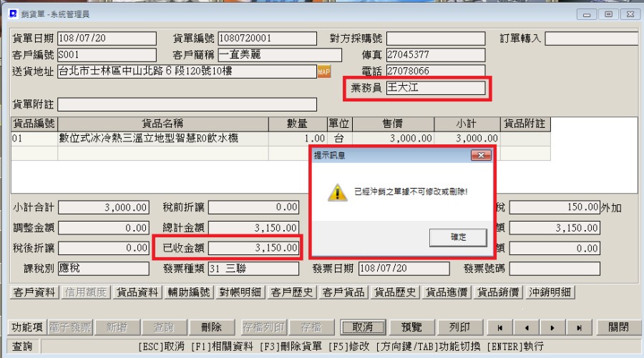The image size is (644, 358).
Task: Open the 功能項 menu button
Action: coord(27,327)
